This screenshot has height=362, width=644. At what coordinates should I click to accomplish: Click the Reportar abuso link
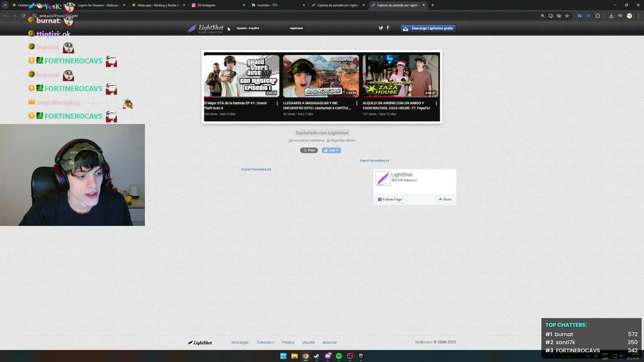pyautogui.click(x=341, y=140)
